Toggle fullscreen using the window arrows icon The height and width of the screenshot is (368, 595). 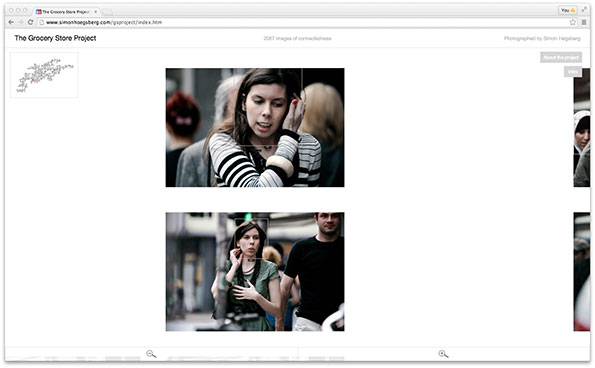pos(584,10)
